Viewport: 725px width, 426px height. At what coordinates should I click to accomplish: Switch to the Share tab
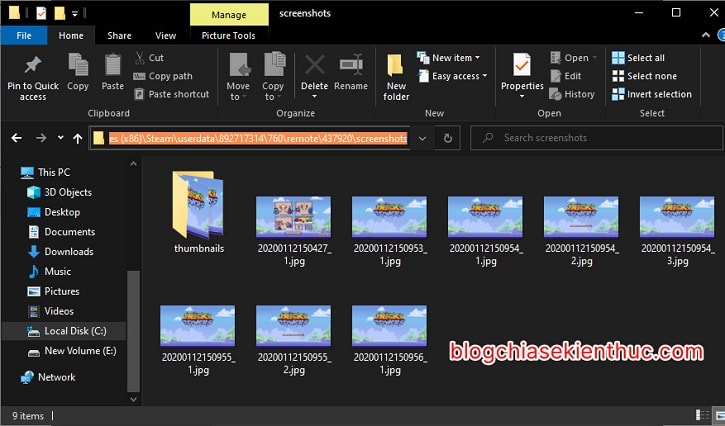(x=119, y=36)
